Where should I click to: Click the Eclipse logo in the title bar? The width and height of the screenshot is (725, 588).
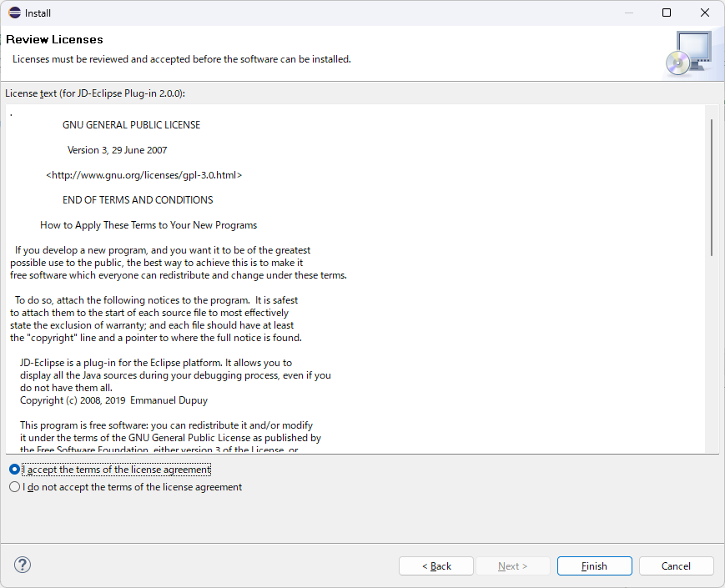pyautogui.click(x=15, y=13)
